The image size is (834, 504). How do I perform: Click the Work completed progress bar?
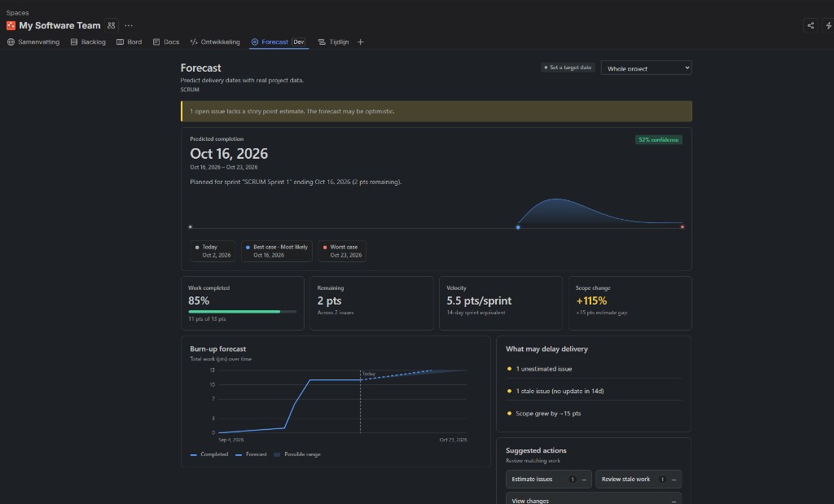point(243,312)
